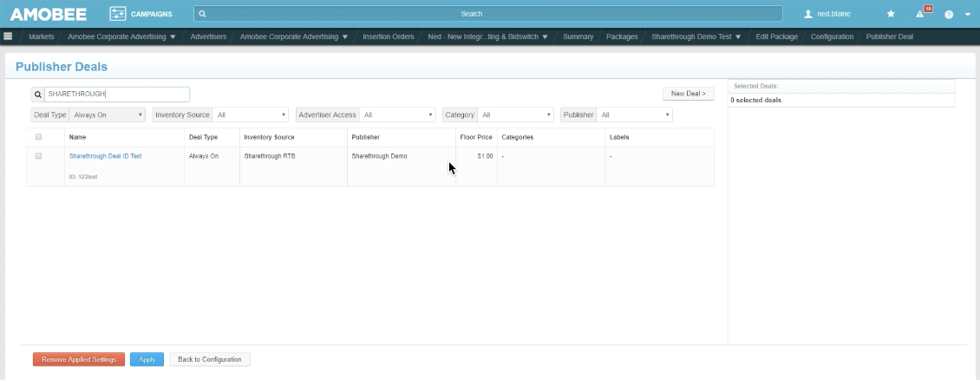The height and width of the screenshot is (380, 980).
Task: Open the hamburger menu icon
Action: pos(8,36)
